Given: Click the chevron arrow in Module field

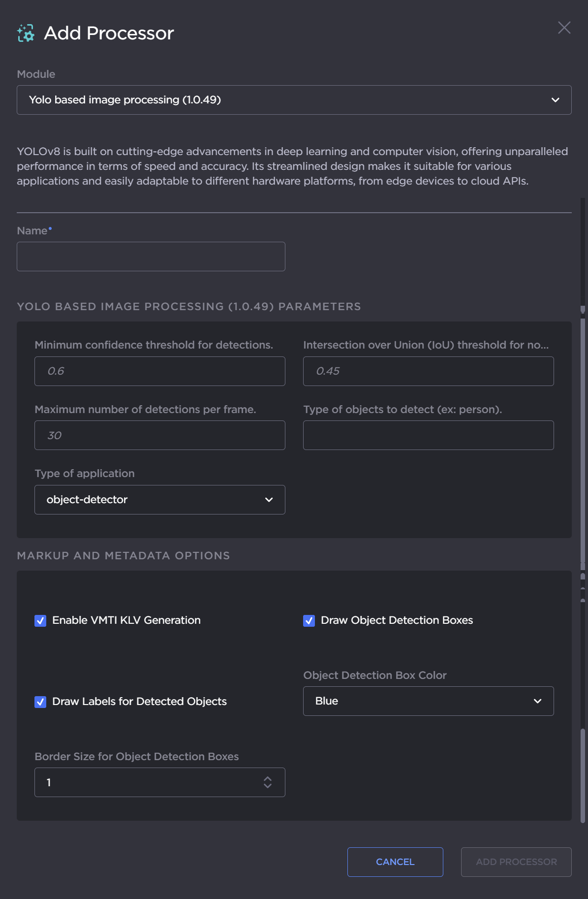Looking at the screenshot, I should 555,100.
